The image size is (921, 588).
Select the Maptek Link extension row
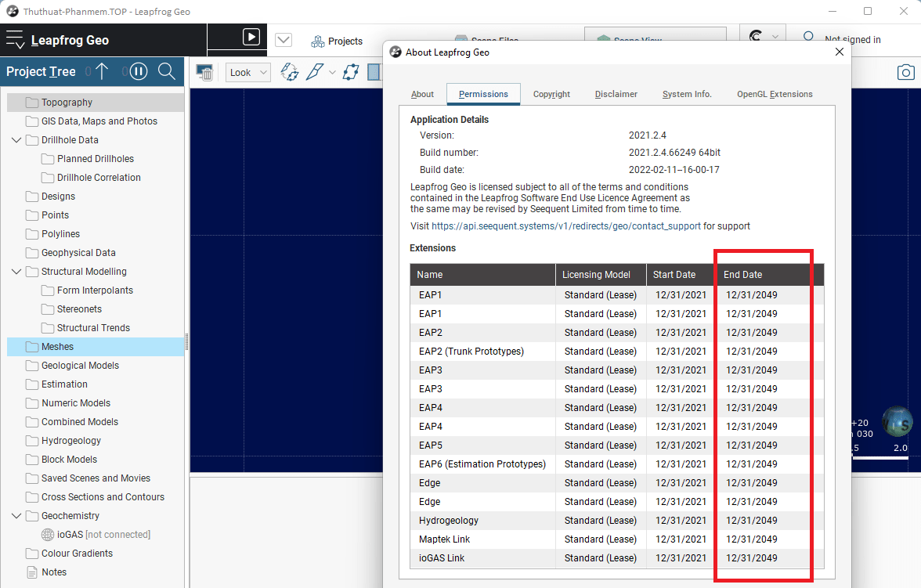tap(617, 539)
